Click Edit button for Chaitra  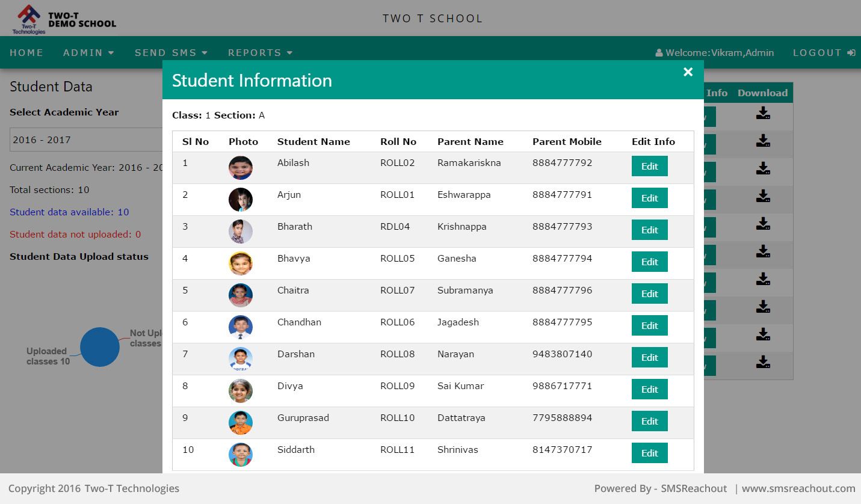(x=650, y=293)
